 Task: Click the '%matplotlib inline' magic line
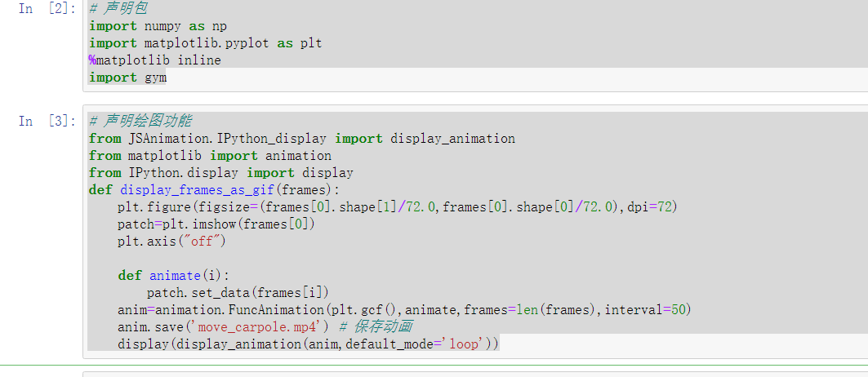tap(154, 60)
